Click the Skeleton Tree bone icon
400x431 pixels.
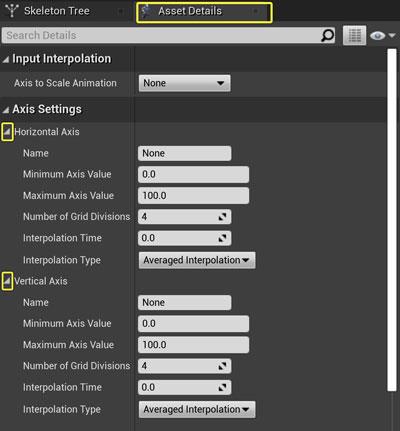12,11
